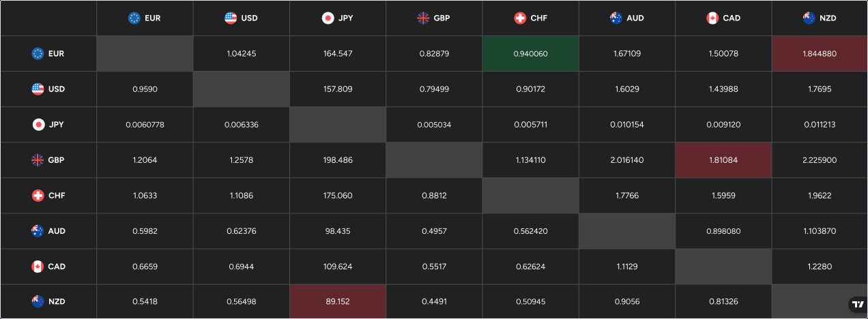Click the Australia flag icon in row labels

(38, 231)
